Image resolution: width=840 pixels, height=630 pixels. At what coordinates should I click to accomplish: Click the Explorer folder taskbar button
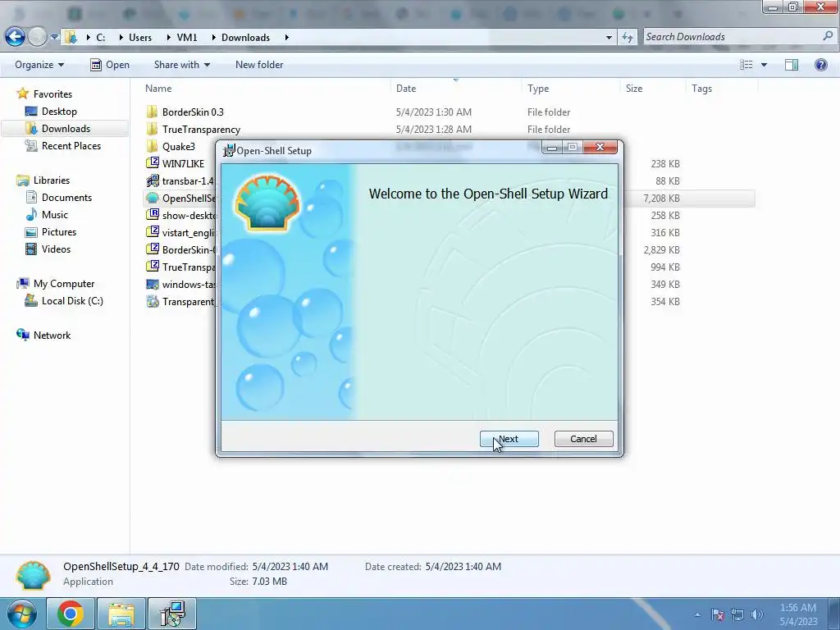coord(121,614)
